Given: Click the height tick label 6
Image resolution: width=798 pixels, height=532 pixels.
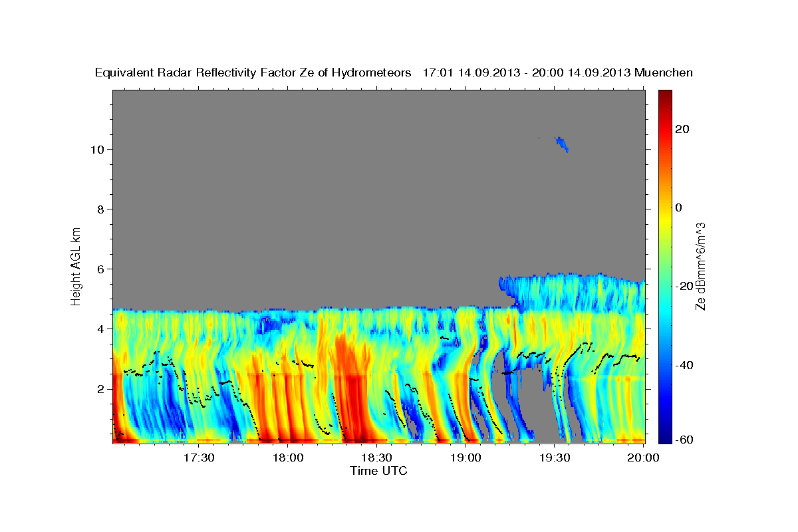Looking at the screenshot, I should [100, 269].
